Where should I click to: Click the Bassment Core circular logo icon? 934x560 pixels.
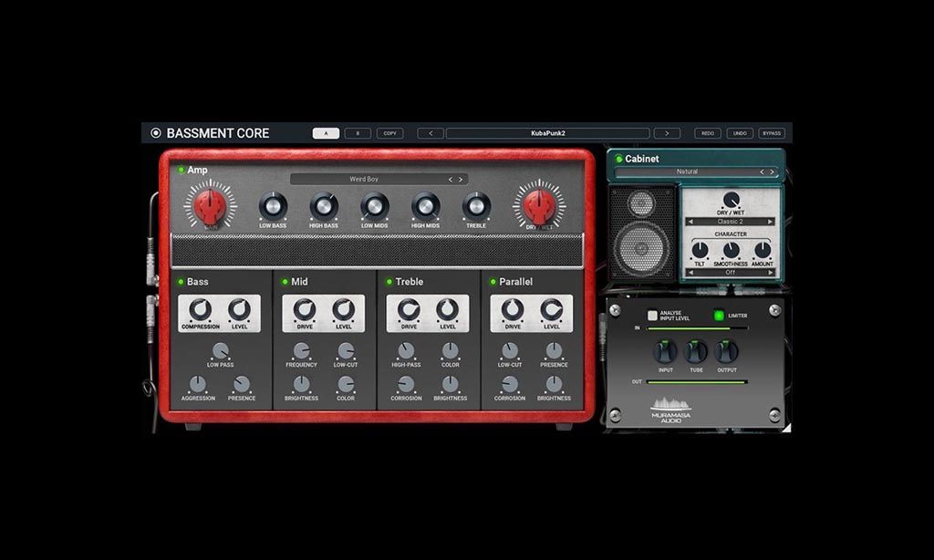click(155, 133)
